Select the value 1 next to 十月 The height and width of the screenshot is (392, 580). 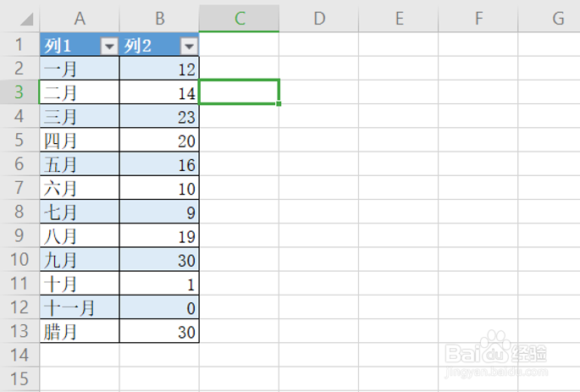click(x=159, y=284)
